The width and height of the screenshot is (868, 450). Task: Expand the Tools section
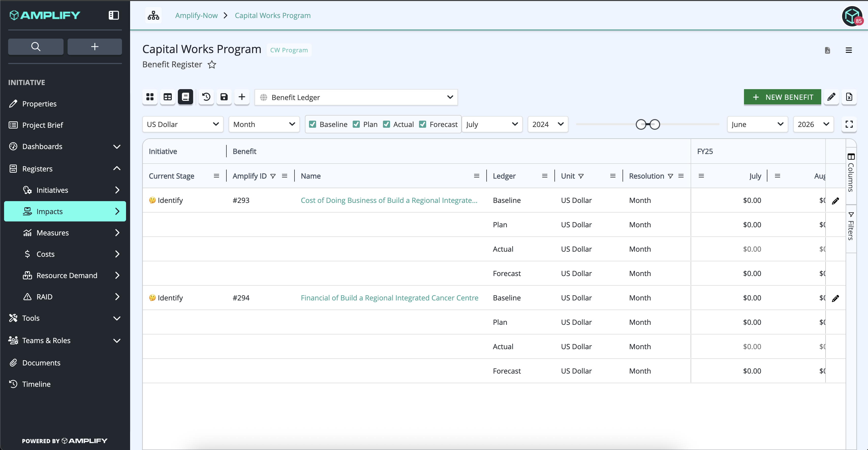coord(65,318)
